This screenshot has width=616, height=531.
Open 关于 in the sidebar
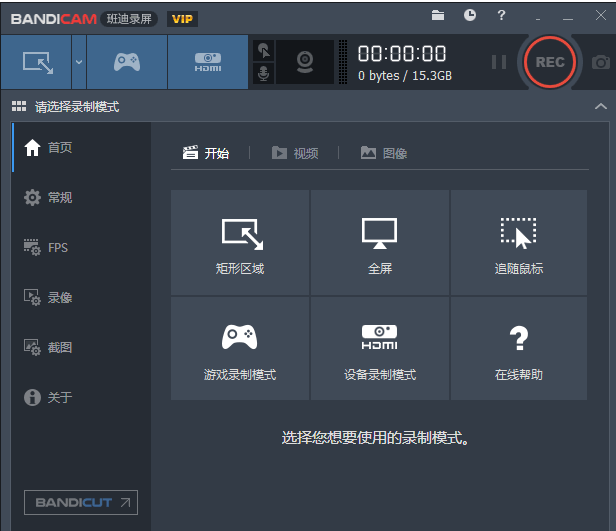pos(82,397)
